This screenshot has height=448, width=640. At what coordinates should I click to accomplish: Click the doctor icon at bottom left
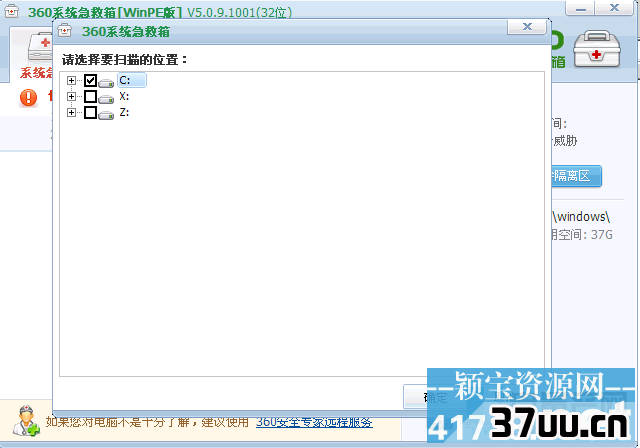[x=26, y=420]
